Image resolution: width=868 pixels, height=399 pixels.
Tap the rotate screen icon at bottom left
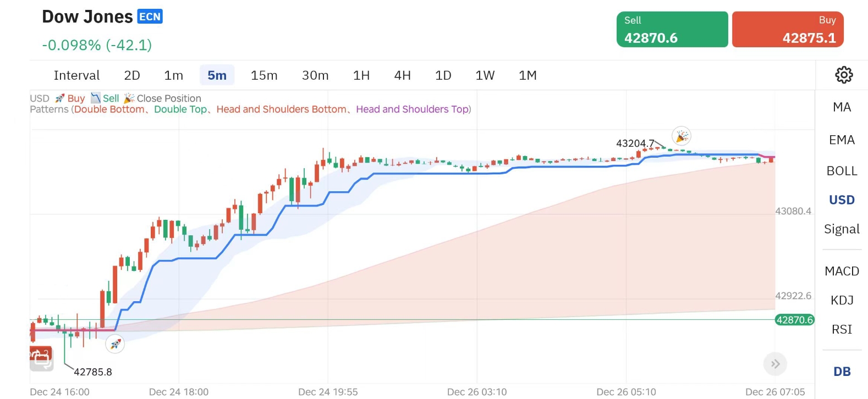[x=41, y=358]
